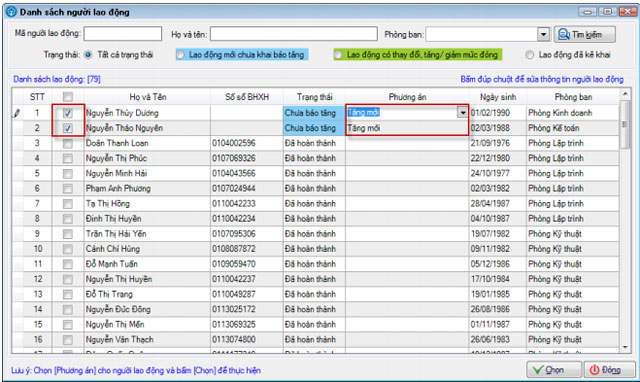This screenshot has width=640, height=382.
Task: Click the Phương án cell for Nguyễn Thảo Nguyên
Action: (x=407, y=128)
